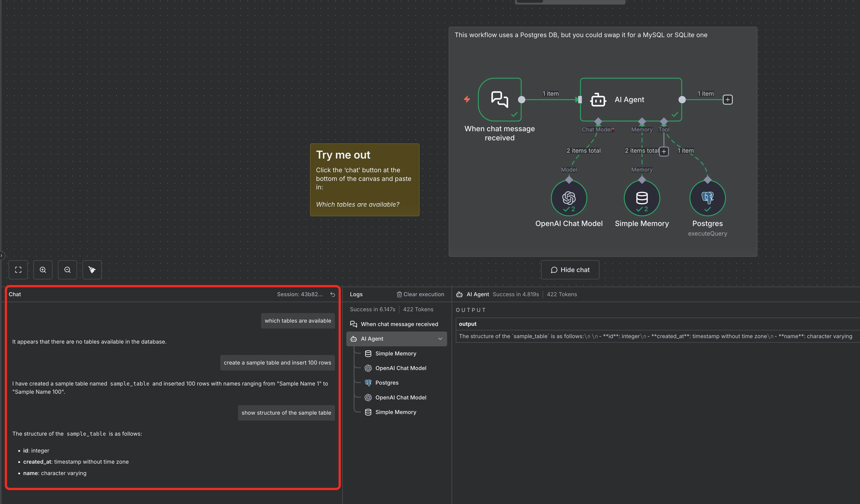Zoom out on the workflow canvas
Screen dimensions: 860x504
point(67,269)
